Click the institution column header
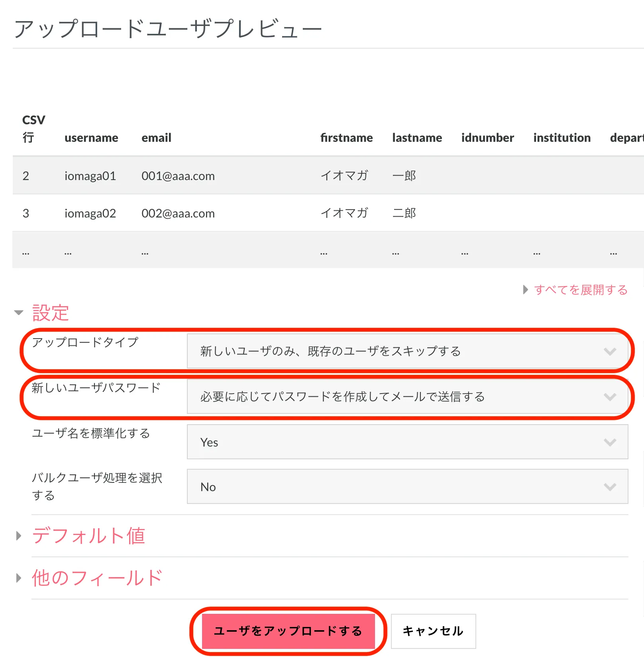 point(562,138)
